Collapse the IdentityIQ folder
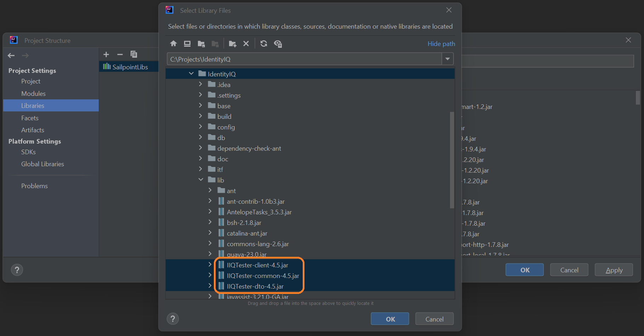 191,74
